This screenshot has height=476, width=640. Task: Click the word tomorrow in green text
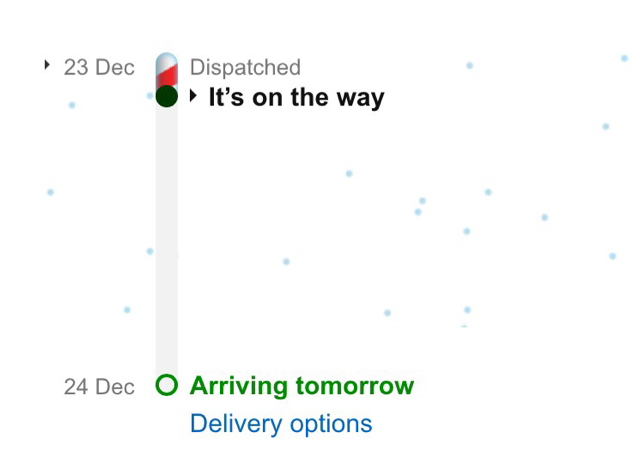(355, 386)
